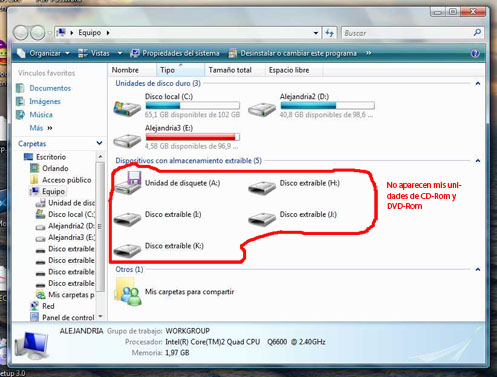The image size is (497, 377).
Task: Select Acceso público in folder tree
Action: pyautogui.click(x=67, y=180)
